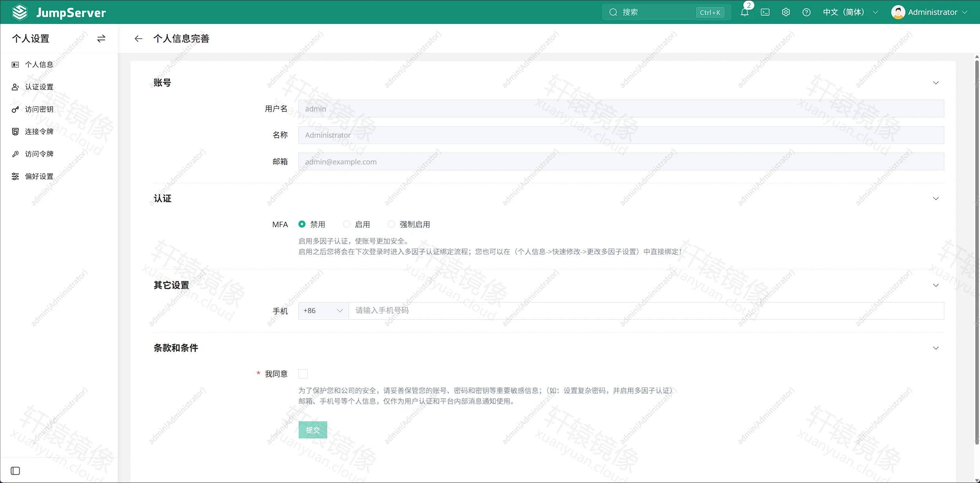Collapse the 其它设置 section chevron

click(936, 285)
